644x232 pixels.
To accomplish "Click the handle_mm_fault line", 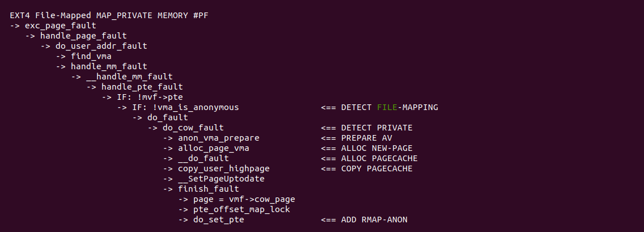I will tap(109, 66).
